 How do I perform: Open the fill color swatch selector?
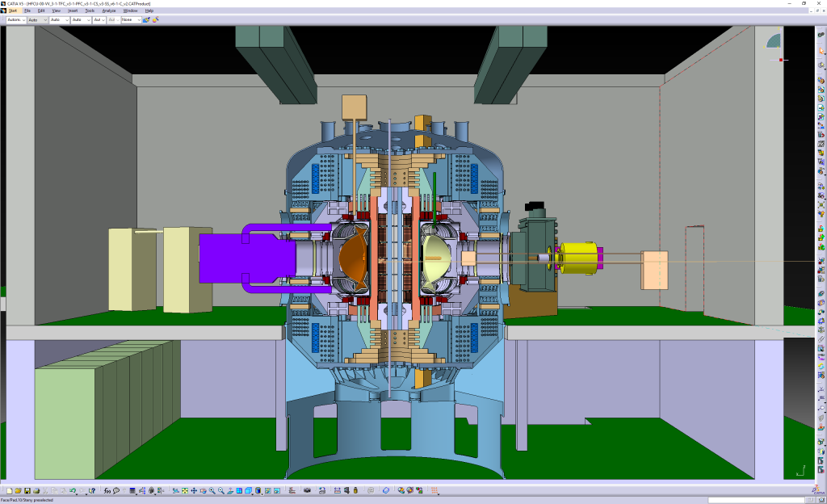16,19
